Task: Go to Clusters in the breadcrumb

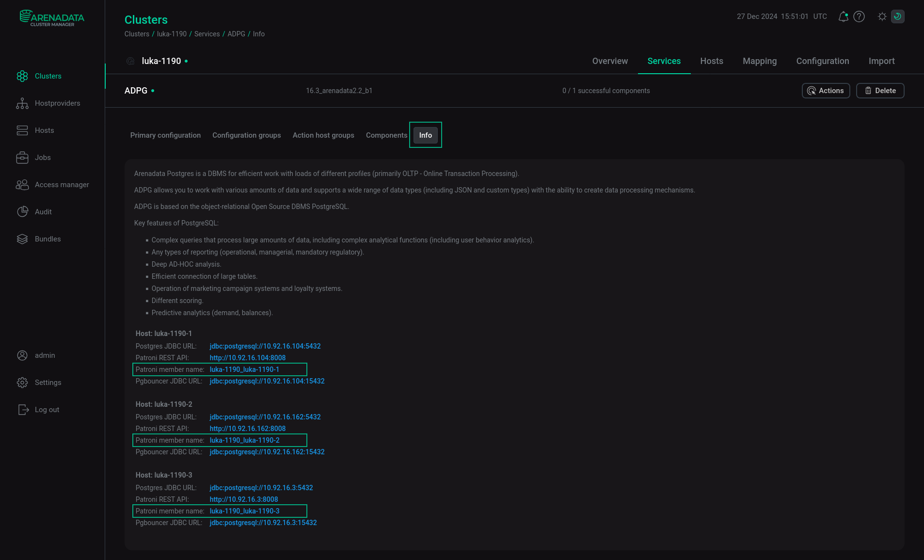Action: 137,34
